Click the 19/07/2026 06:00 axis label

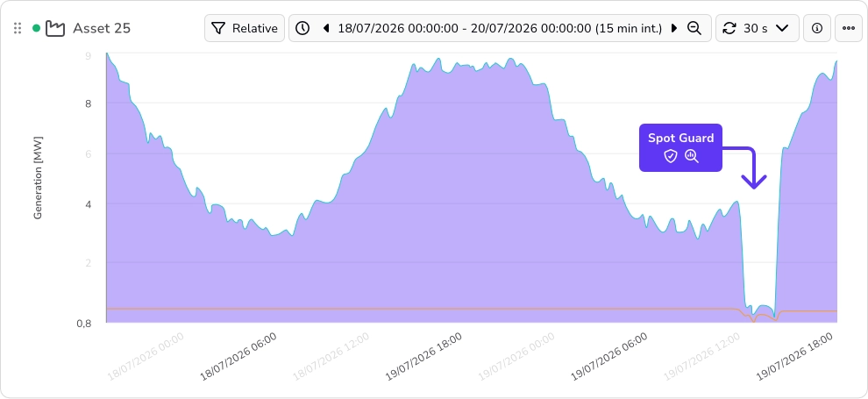pyautogui.click(x=609, y=356)
